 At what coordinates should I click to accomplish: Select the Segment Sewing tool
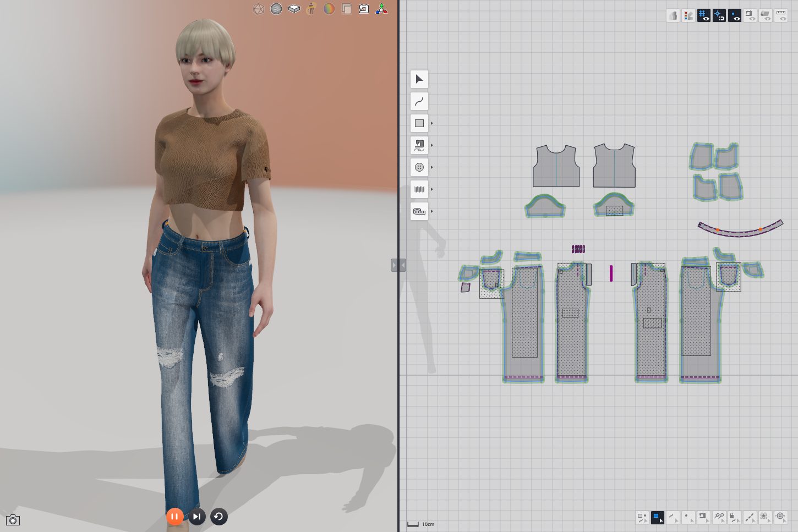pyautogui.click(x=419, y=145)
